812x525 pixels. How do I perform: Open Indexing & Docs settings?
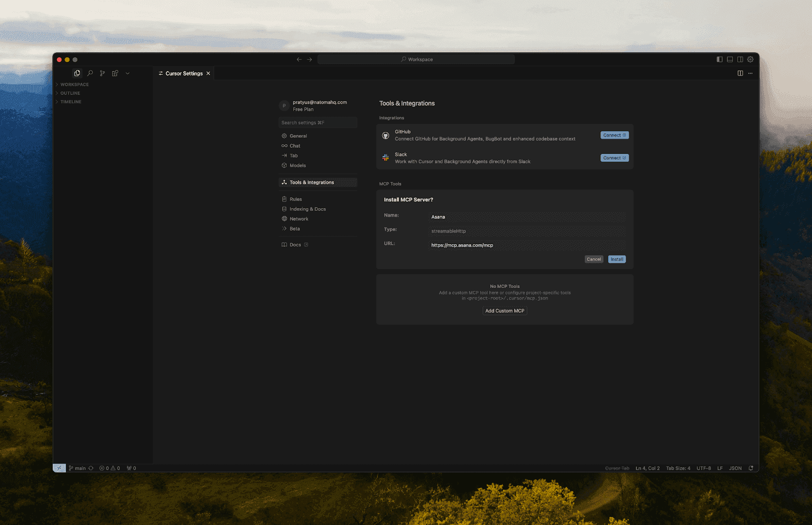coord(318,209)
